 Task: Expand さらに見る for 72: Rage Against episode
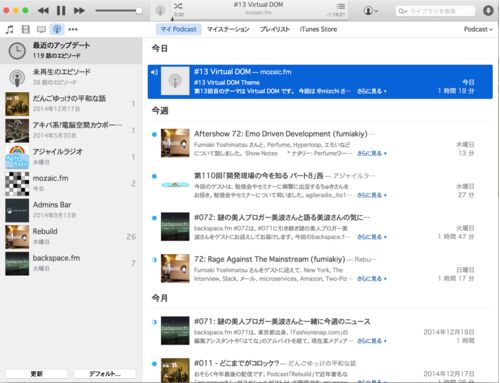(372, 278)
